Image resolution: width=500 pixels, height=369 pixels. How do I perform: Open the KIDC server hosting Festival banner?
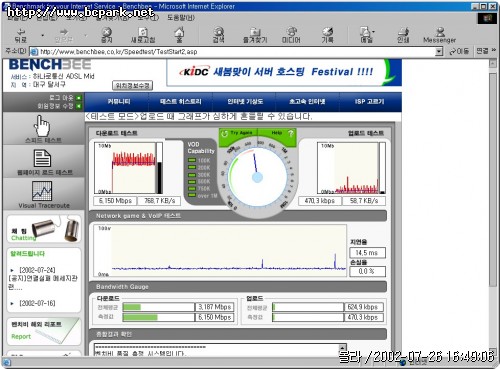[x=284, y=72]
